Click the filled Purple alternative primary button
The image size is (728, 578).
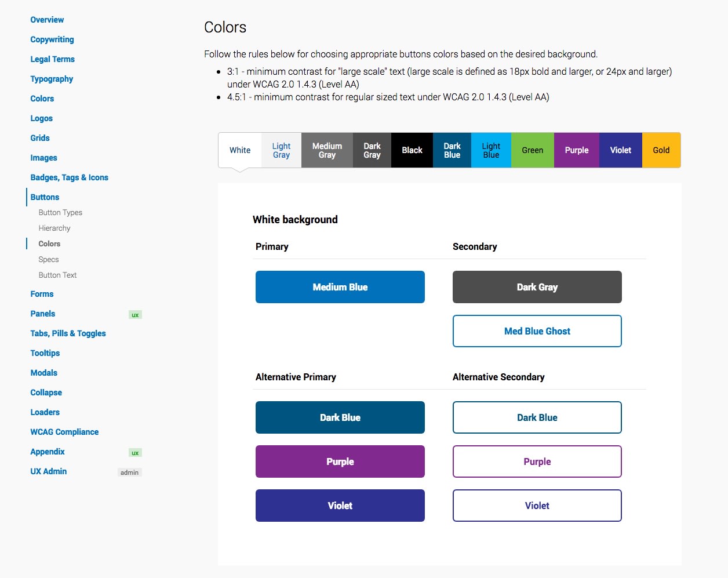point(340,461)
